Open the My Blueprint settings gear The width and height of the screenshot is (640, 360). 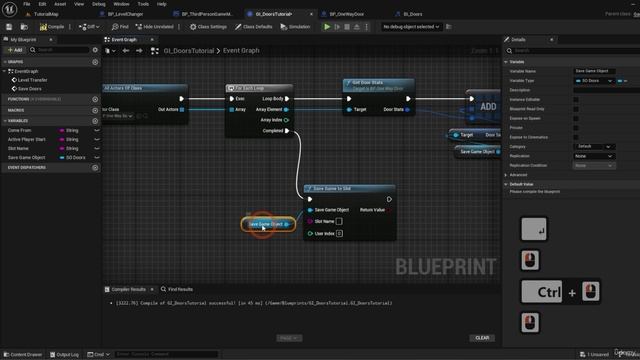point(95,50)
